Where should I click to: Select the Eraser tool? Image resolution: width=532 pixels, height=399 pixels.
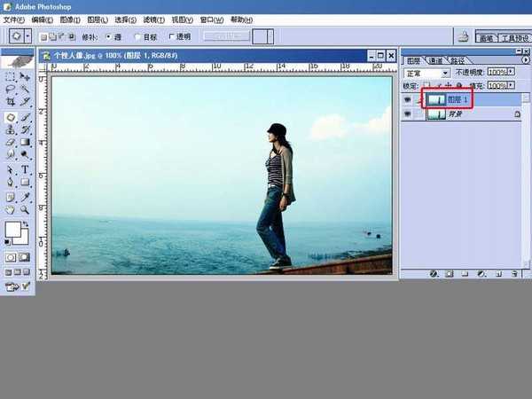pyautogui.click(x=11, y=142)
